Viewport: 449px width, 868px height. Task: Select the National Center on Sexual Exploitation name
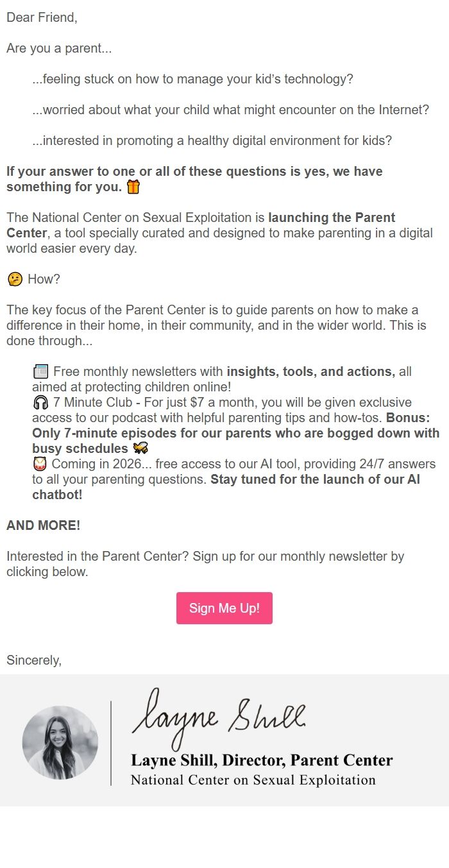pos(253,780)
